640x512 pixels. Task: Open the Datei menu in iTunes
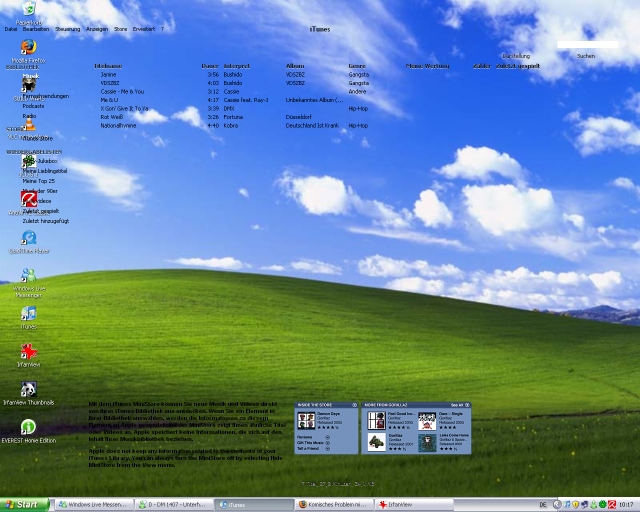[11, 29]
